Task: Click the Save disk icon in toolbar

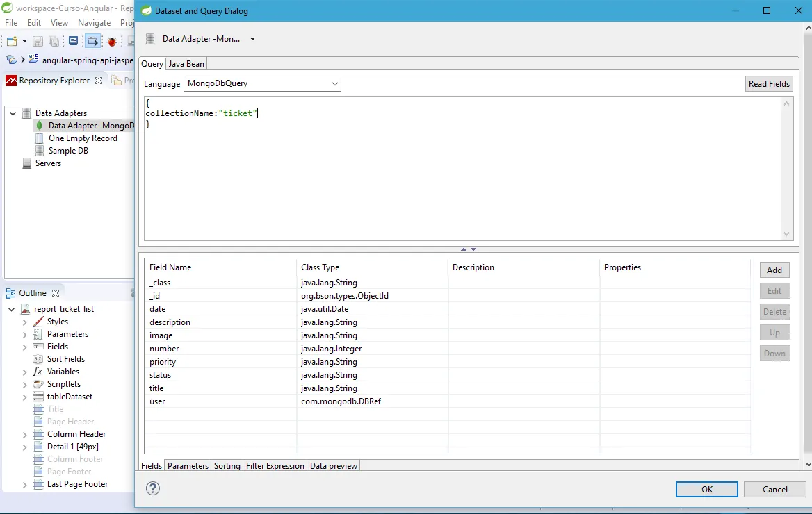Action: (38, 42)
